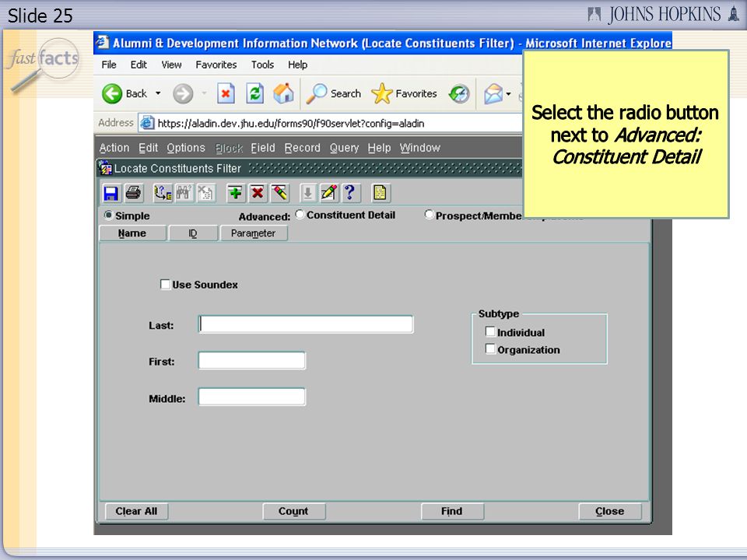Click the Clear All button
Viewport: 747px width, 560px height.
[x=136, y=512]
